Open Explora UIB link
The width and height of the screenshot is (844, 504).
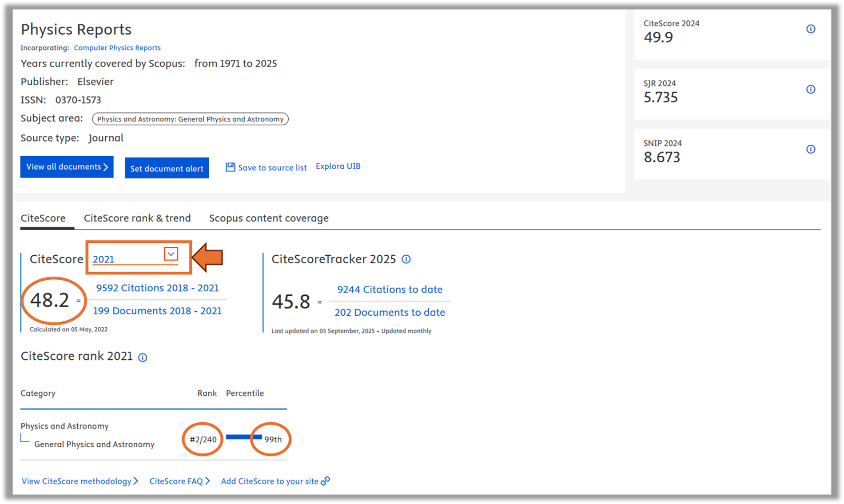tap(338, 166)
